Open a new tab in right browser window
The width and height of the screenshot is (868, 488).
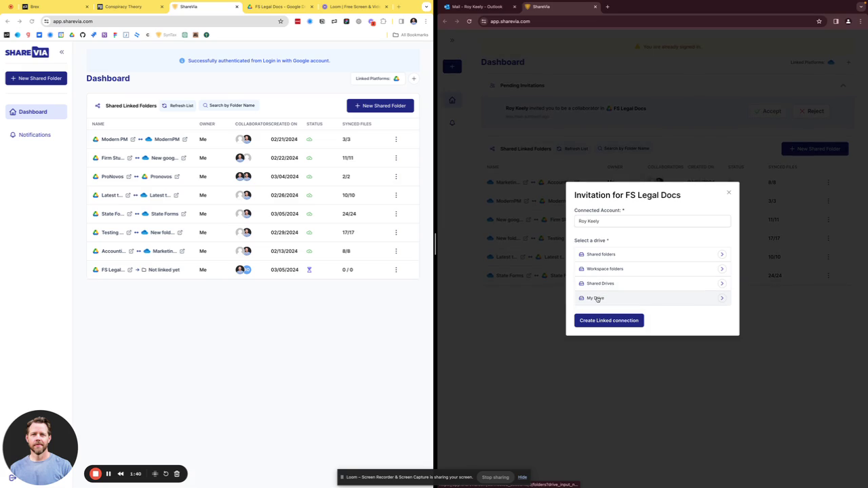pyautogui.click(x=607, y=7)
